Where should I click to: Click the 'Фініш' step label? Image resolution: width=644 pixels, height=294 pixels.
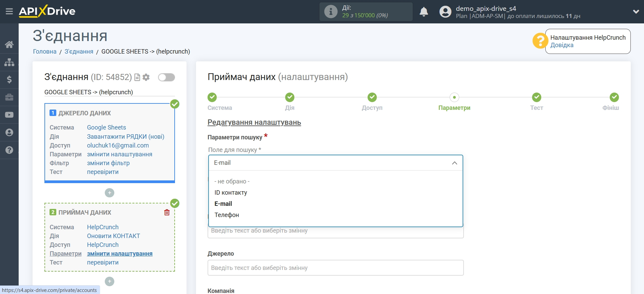coord(610,108)
